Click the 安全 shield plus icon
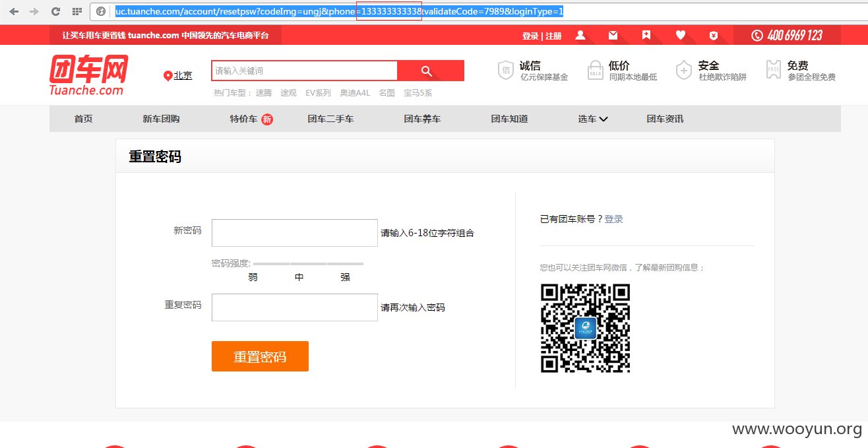The image size is (868, 448). pos(684,70)
